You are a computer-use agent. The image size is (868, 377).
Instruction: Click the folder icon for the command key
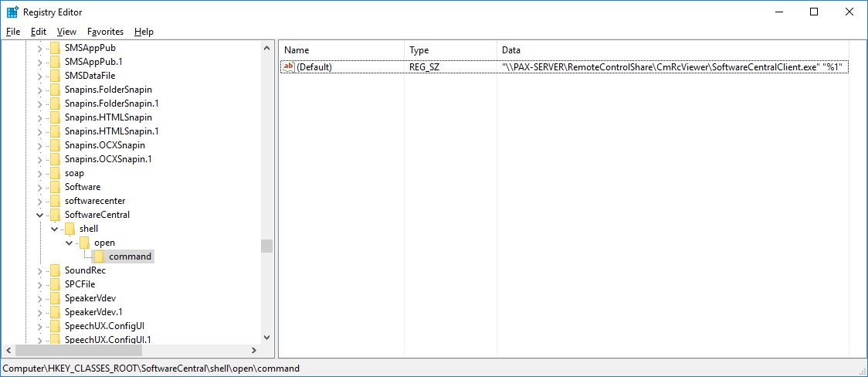99,256
